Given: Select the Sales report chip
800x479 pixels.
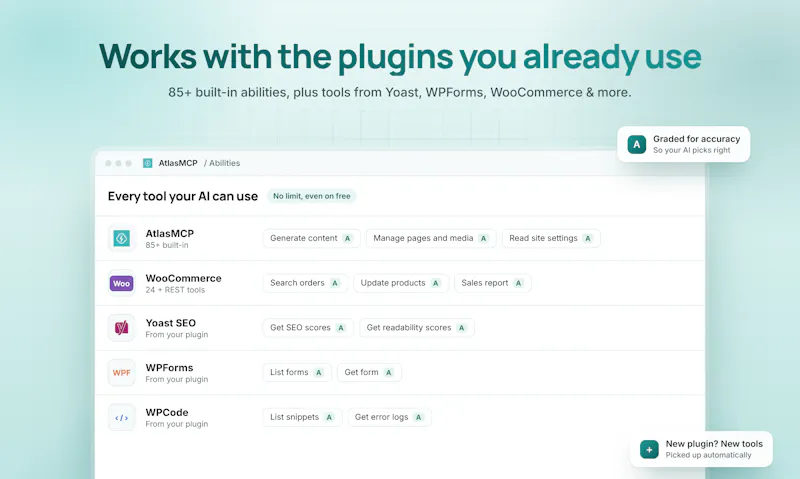Looking at the screenshot, I should (x=492, y=283).
